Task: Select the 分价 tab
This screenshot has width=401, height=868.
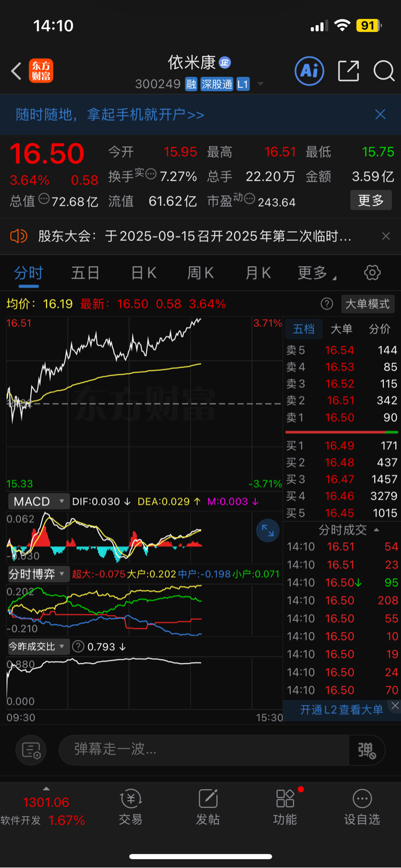Action: (380, 329)
